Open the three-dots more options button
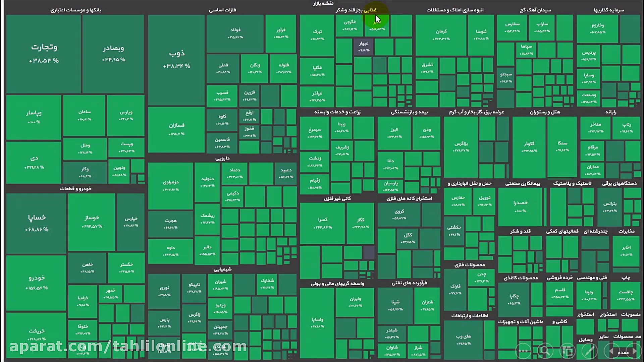This screenshot has height=362, width=644. pos(523,351)
